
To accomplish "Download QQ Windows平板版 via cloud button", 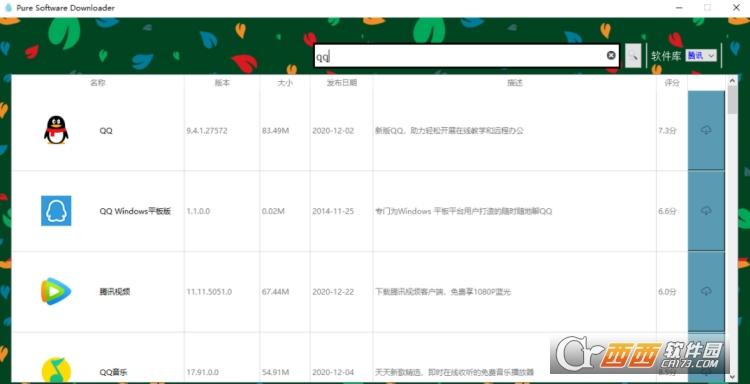I will pyautogui.click(x=706, y=210).
